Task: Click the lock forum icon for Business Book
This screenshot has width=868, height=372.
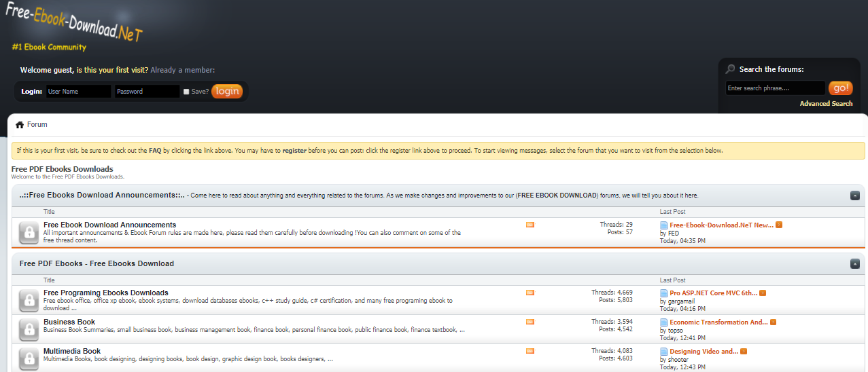Action: [x=29, y=330]
